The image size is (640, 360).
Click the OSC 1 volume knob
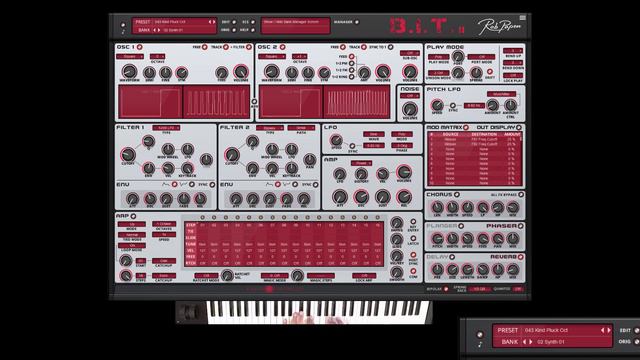(x=241, y=71)
